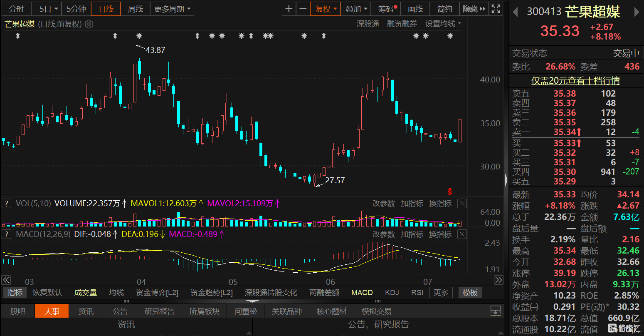Open the 研究报告 tab

coord(160,311)
